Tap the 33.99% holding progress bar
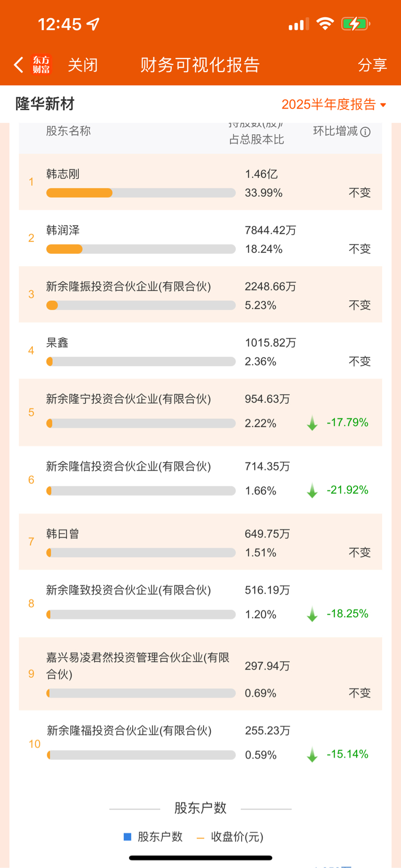 pyautogui.click(x=141, y=193)
